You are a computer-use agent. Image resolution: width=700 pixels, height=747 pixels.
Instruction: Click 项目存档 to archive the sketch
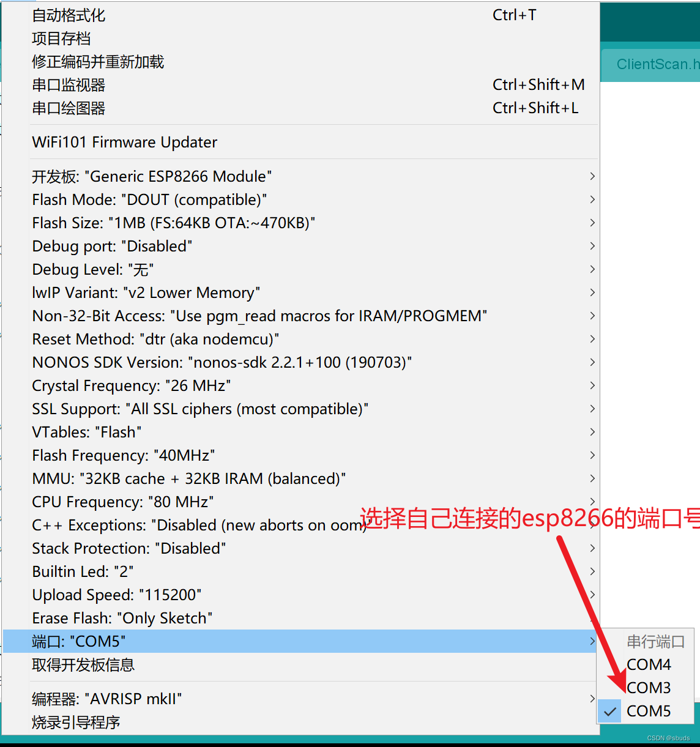[61, 38]
